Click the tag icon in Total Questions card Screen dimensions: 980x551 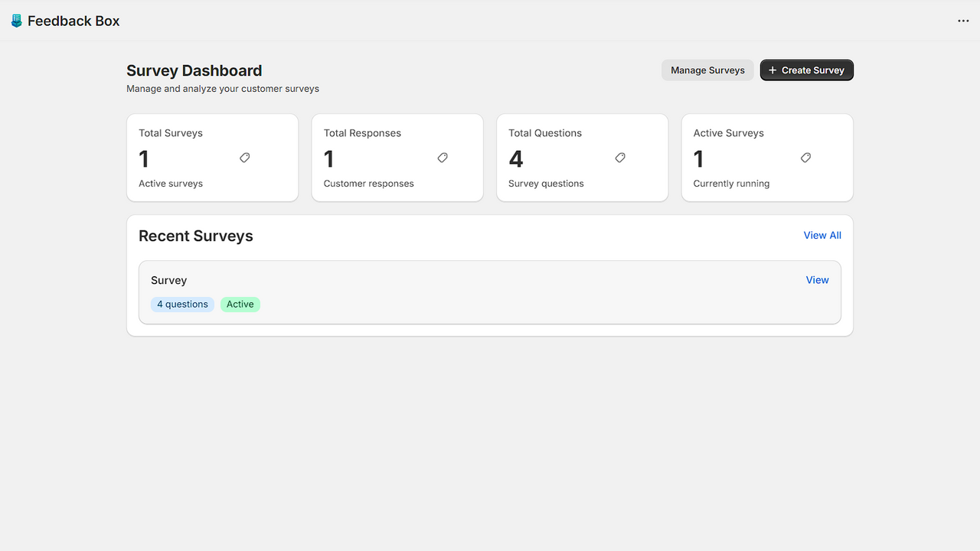click(620, 158)
